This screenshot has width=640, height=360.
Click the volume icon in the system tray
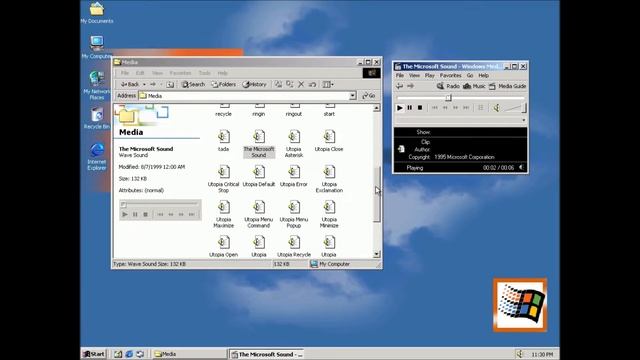pos(520,354)
